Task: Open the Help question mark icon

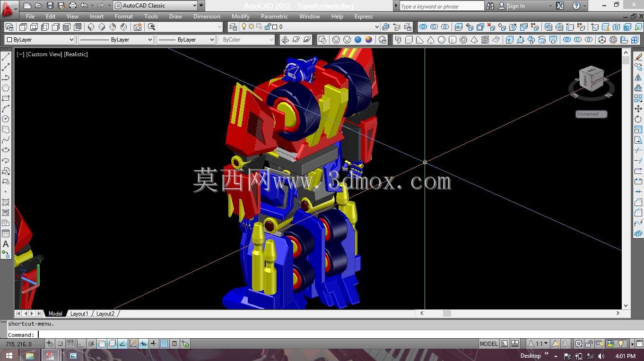Action: (576, 6)
